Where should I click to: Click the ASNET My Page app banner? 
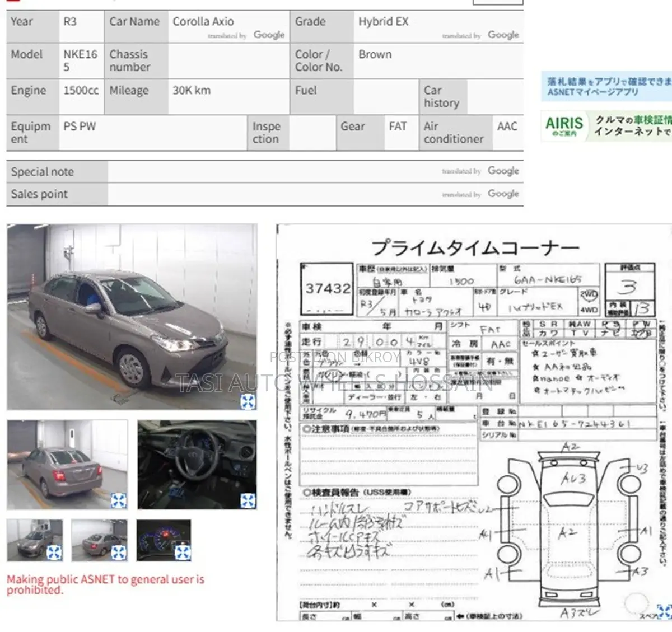606,86
